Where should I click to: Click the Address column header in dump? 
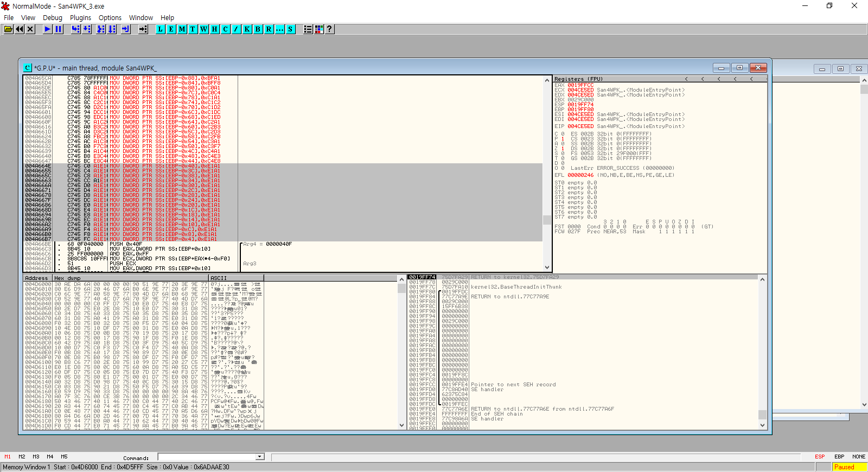[x=37, y=278]
